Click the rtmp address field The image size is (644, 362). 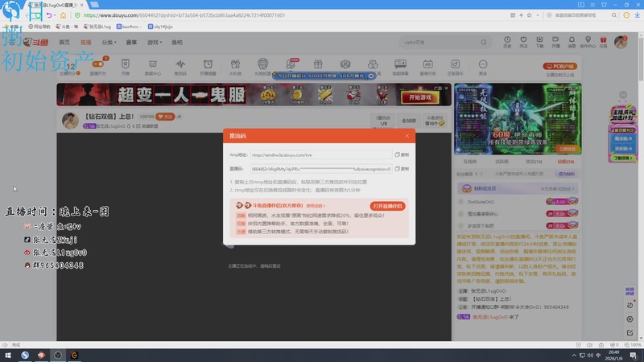click(x=321, y=154)
